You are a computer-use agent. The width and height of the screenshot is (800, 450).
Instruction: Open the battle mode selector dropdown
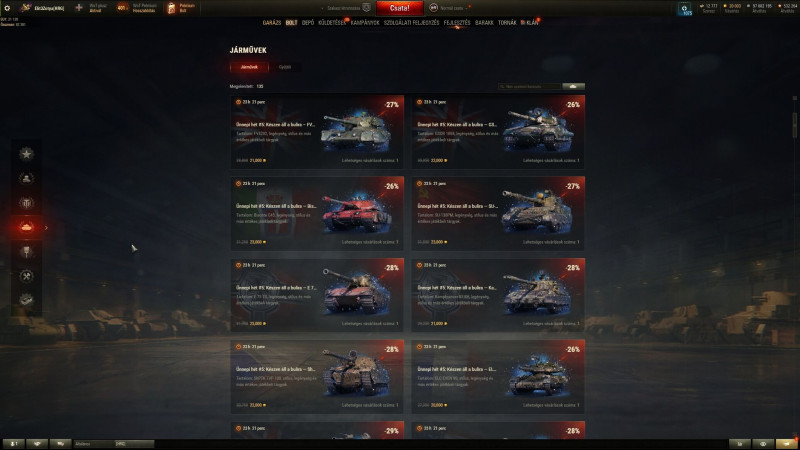(449, 8)
